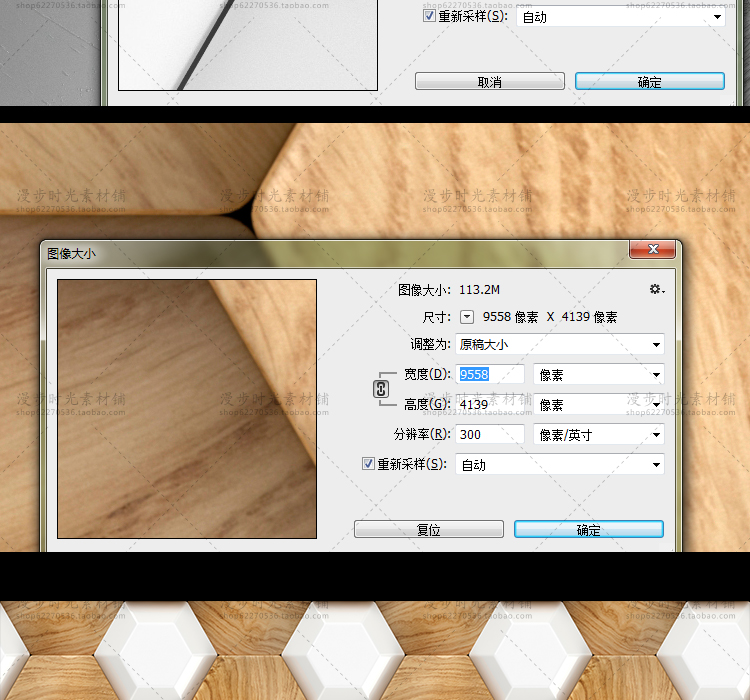Click 确定 in the upper dialog

click(649, 82)
